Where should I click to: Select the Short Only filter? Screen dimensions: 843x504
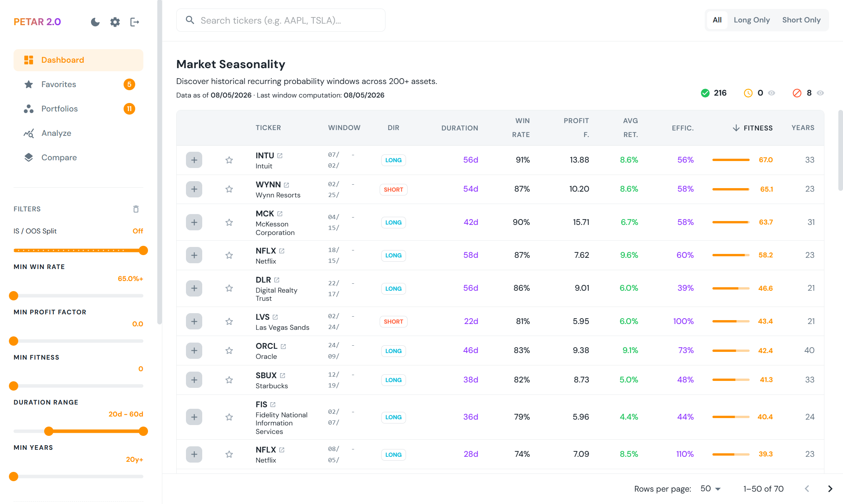(801, 20)
